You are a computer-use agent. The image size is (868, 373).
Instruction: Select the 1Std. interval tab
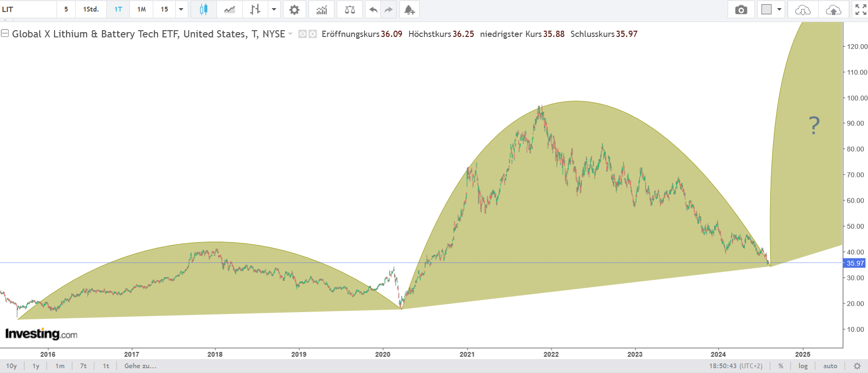91,10
